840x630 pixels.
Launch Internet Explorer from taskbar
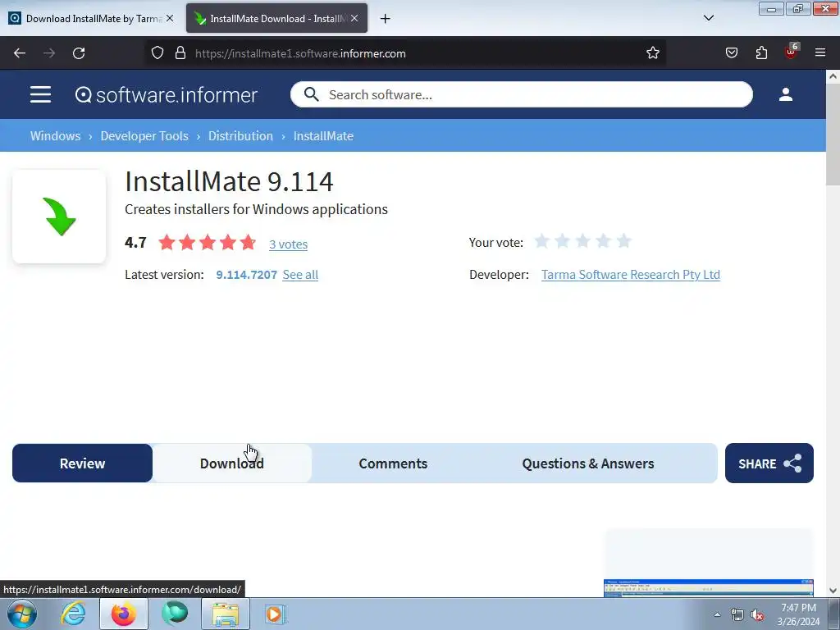(x=73, y=614)
